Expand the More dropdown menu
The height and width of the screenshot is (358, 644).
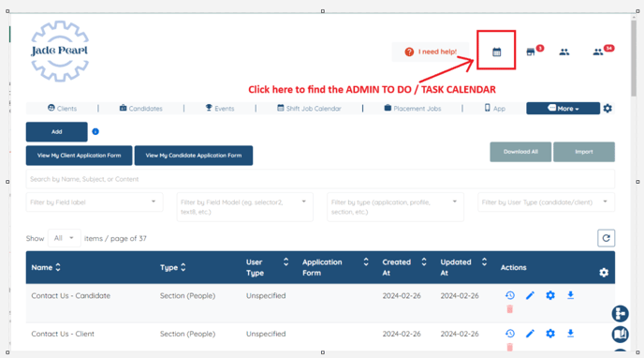tap(563, 109)
